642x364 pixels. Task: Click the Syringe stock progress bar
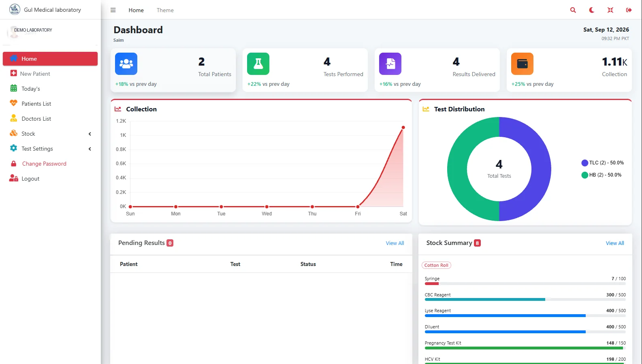tap(525, 283)
